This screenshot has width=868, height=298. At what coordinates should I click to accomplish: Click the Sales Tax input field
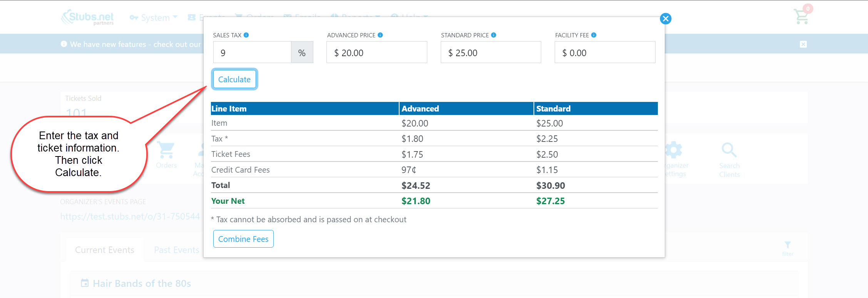(x=252, y=52)
